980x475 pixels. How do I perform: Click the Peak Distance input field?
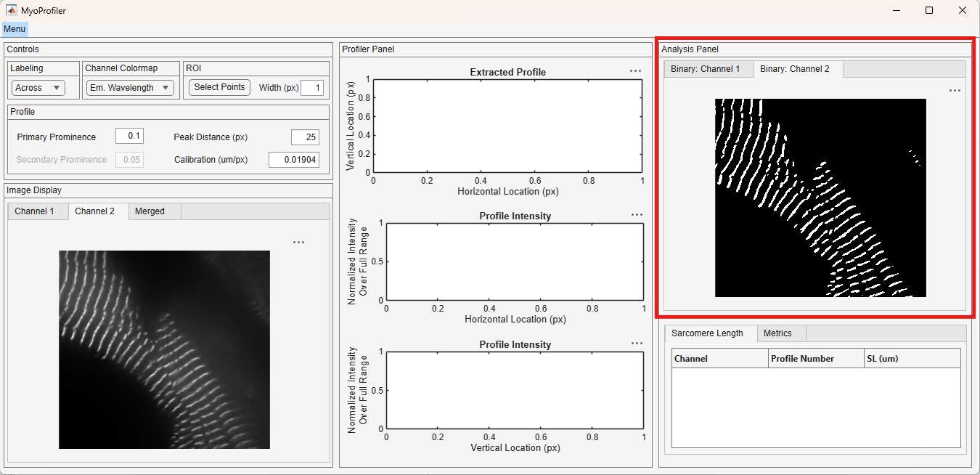305,137
